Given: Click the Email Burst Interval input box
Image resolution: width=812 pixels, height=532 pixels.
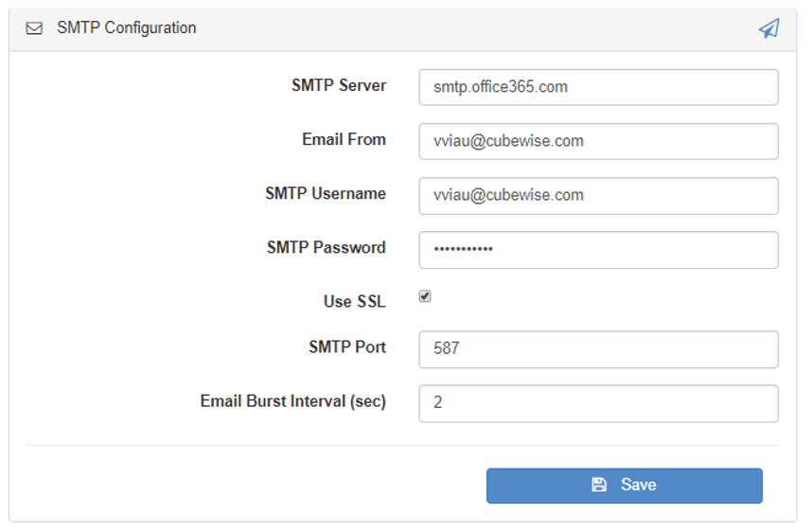Looking at the screenshot, I should click(x=598, y=402).
